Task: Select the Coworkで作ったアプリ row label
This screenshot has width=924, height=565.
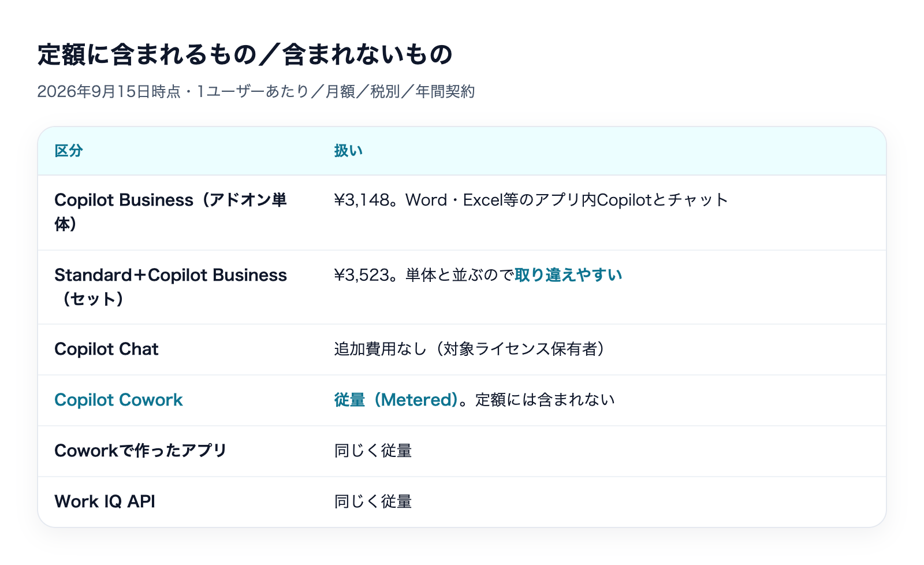Action: 140,451
